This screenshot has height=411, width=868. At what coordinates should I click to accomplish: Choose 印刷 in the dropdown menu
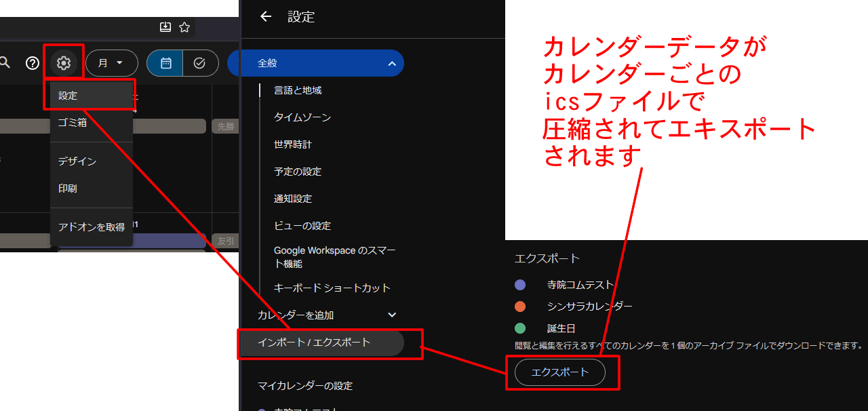point(68,189)
